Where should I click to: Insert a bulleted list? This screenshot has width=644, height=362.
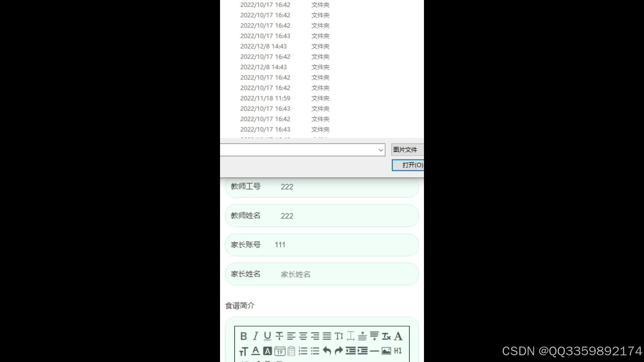click(x=315, y=351)
